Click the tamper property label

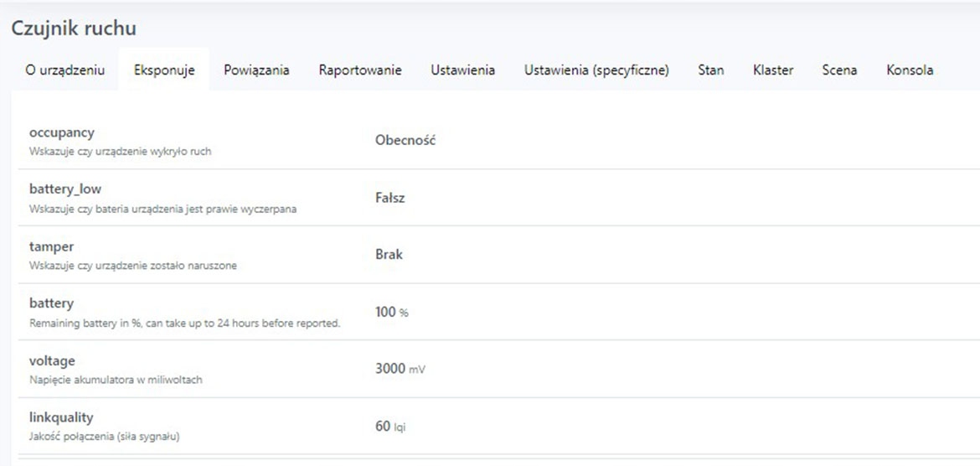[52, 246]
